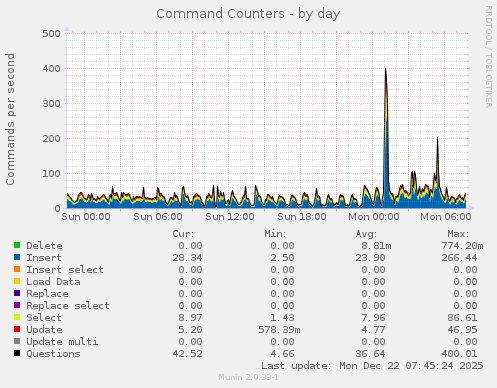The height and width of the screenshot is (388, 497).
Task: Click the red Update legend swatch
Action: [x=17, y=329]
